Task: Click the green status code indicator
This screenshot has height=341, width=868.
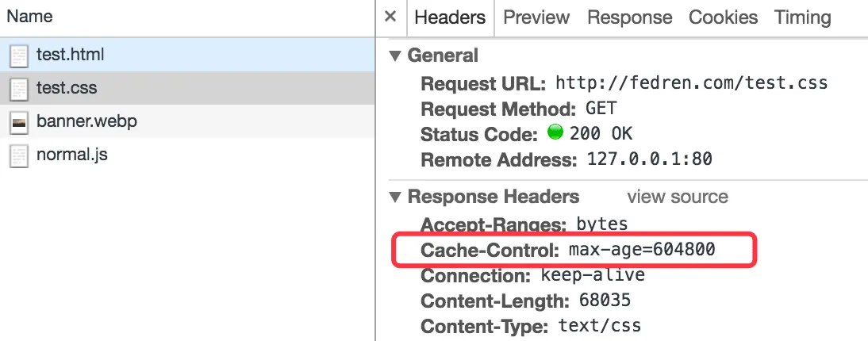Action: click(x=555, y=133)
